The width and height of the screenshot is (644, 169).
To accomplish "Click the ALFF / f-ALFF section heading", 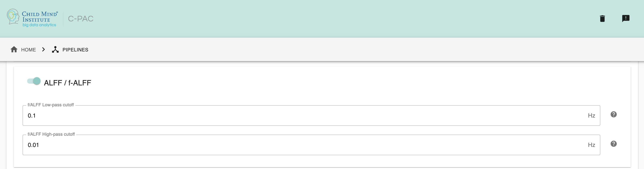I will [68, 83].
